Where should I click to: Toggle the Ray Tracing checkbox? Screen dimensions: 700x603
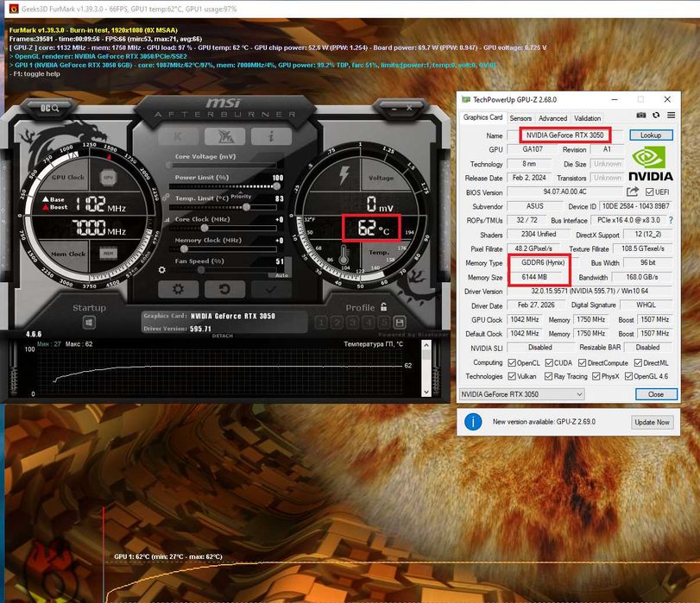click(x=549, y=376)
